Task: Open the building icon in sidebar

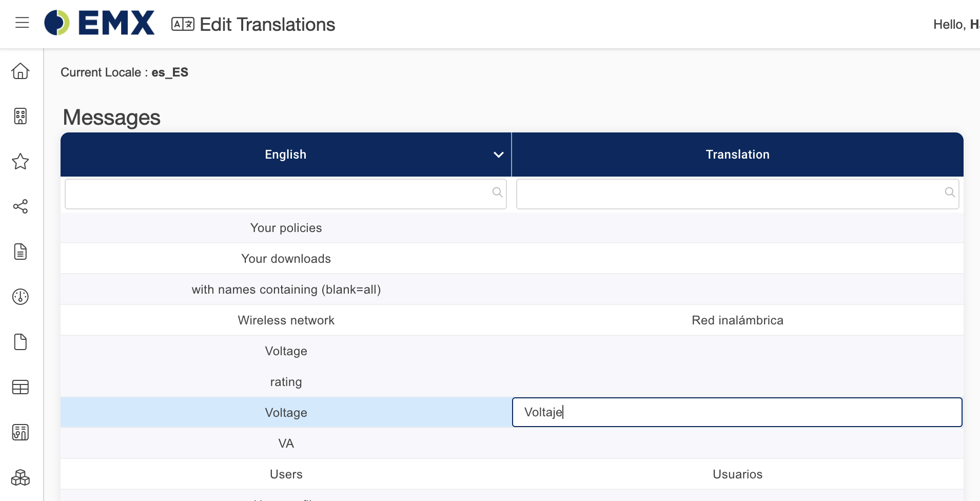Action: coord(21,116)
